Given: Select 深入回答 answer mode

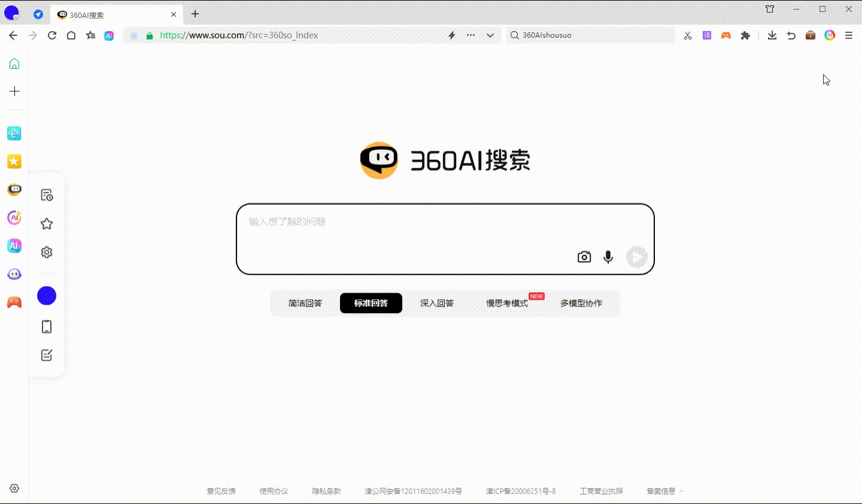Looking at the screenshot, I should (x=437, y=303).
